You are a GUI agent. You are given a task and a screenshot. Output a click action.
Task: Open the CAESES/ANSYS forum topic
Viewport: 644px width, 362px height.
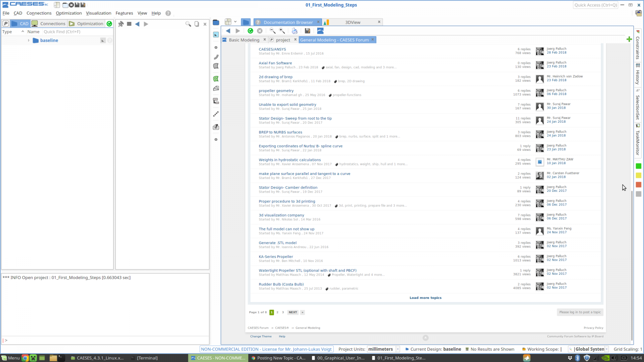(272, 49)
